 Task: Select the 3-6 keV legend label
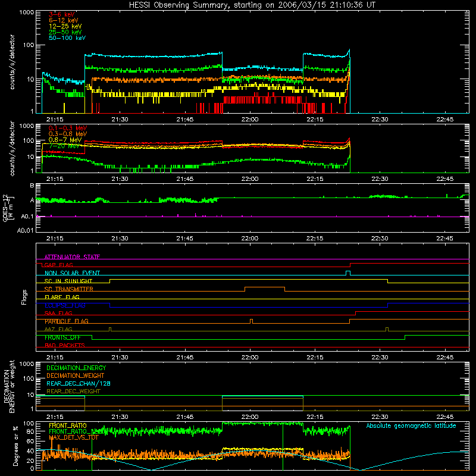point(62,14)
